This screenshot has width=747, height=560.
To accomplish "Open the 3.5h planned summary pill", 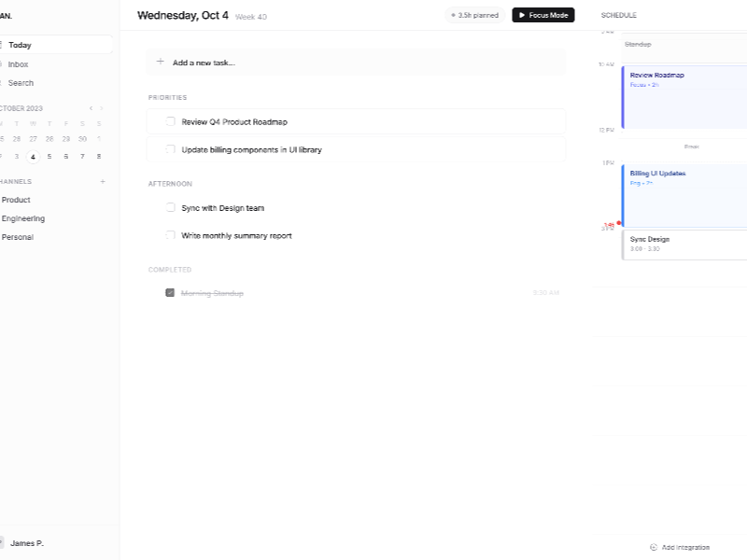I will coord(476,16).
